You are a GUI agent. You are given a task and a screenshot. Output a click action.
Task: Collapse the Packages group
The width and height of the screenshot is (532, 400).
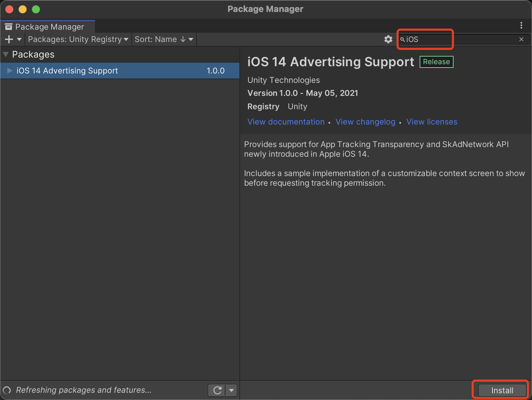6,54
